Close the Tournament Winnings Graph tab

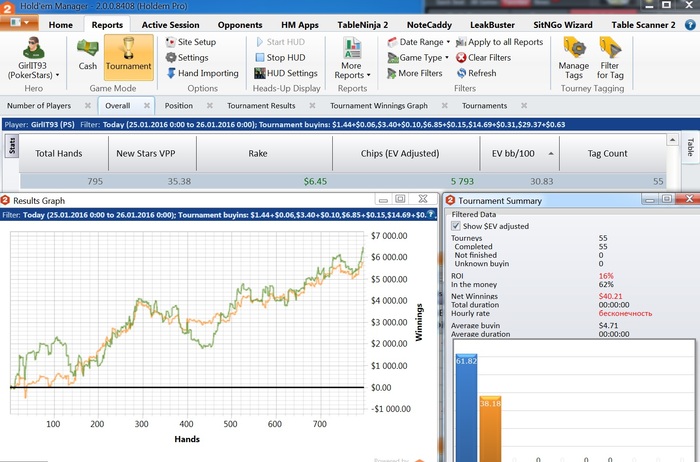[444, 106]
